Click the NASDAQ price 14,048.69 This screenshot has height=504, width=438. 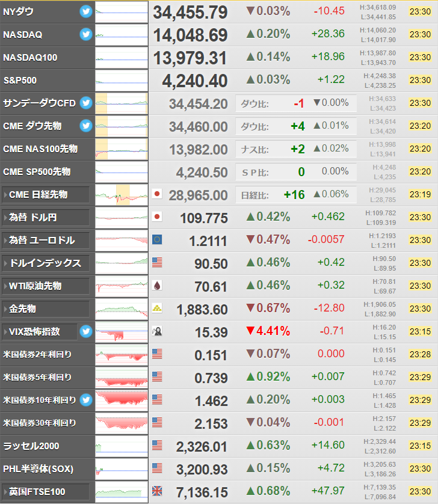coord(190,35)
